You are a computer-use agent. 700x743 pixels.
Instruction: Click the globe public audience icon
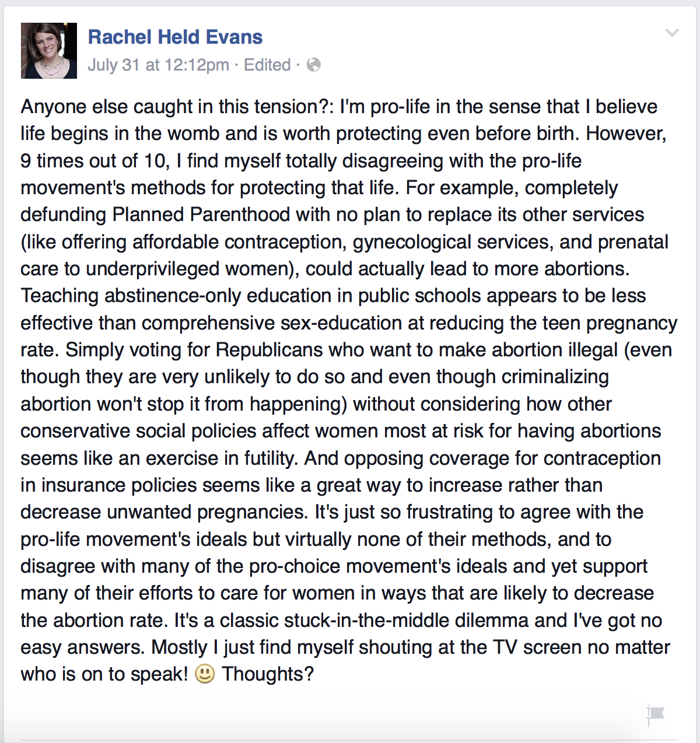pyautogui.click(x=314, y=65)
